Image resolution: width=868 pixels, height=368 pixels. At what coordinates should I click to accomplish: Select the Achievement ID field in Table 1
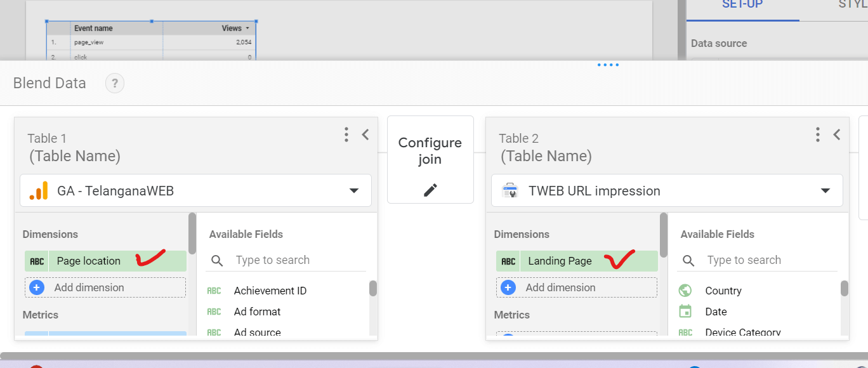tap(270, 291)
